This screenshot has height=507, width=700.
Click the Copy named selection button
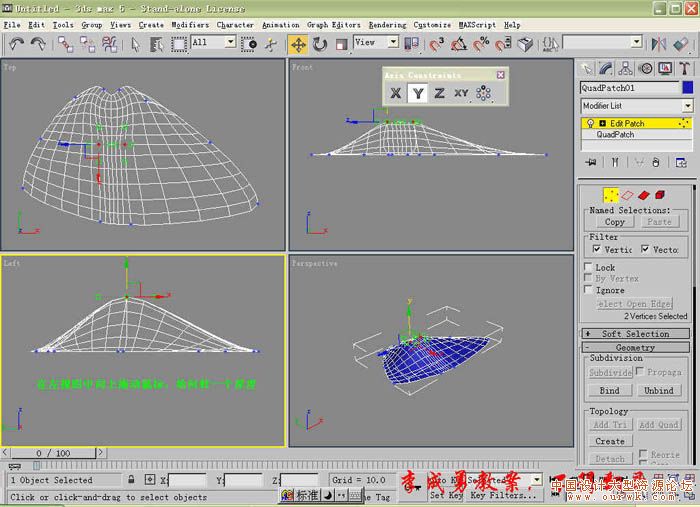pyautogui.click(x=614, y=222)
